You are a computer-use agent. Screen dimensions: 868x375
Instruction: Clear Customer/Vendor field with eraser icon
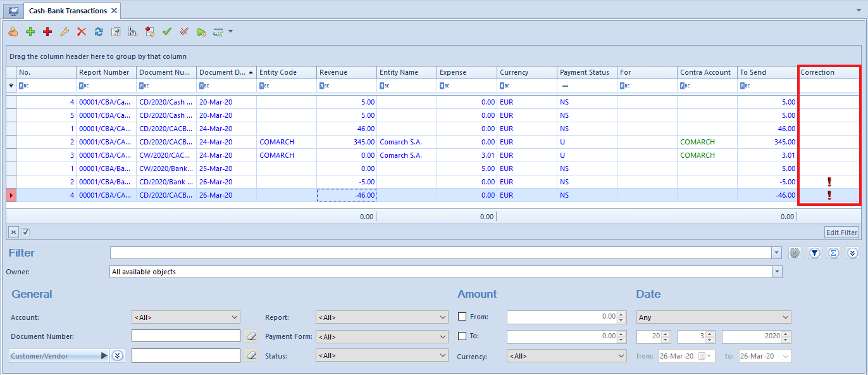tap(251, 355)
